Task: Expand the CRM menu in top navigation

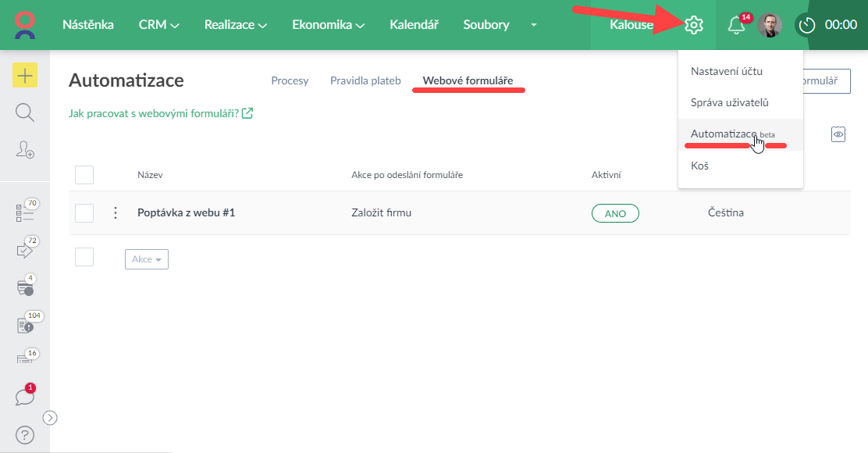Action: pyautogui.click(x=158, y=25)
